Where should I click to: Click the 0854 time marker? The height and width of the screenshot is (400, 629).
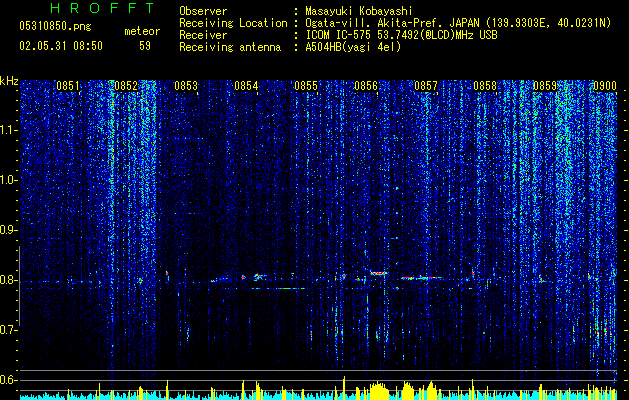click(x=246, y=86)
